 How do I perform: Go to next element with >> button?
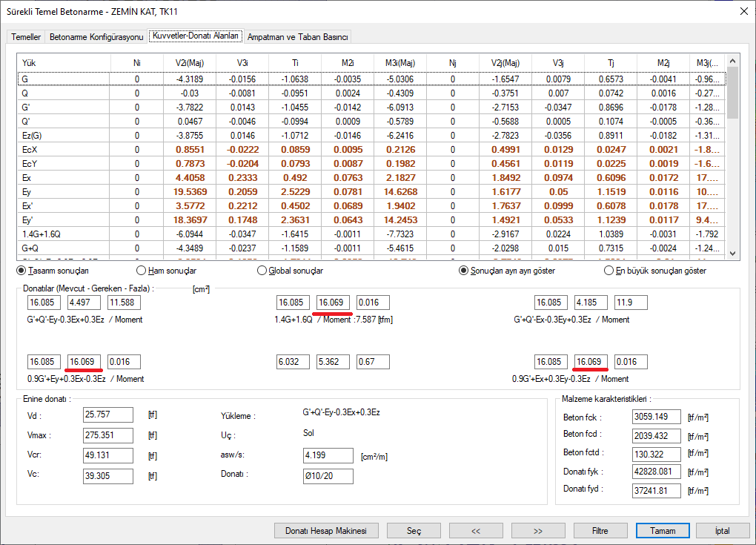pyautogui.click(x=538, y=530)
